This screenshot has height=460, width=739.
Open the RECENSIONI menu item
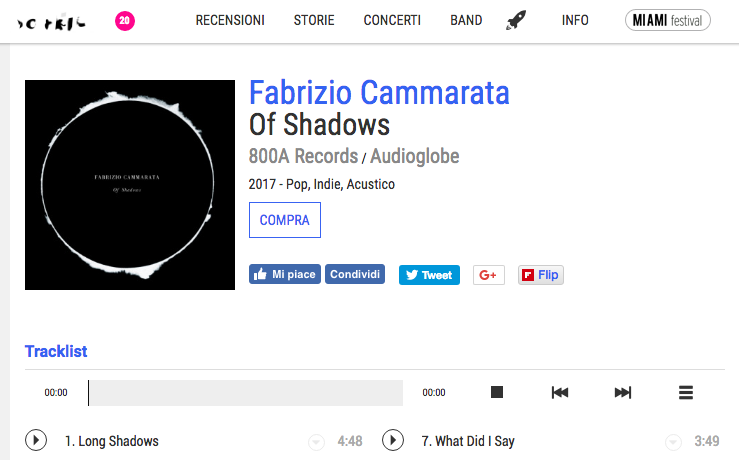point(230,20)
